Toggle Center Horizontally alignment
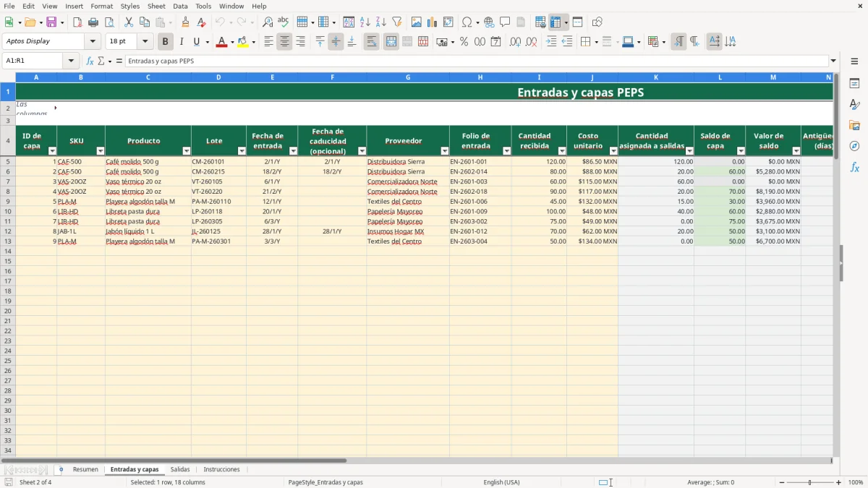The image size is (868, 488). point(284,42)
